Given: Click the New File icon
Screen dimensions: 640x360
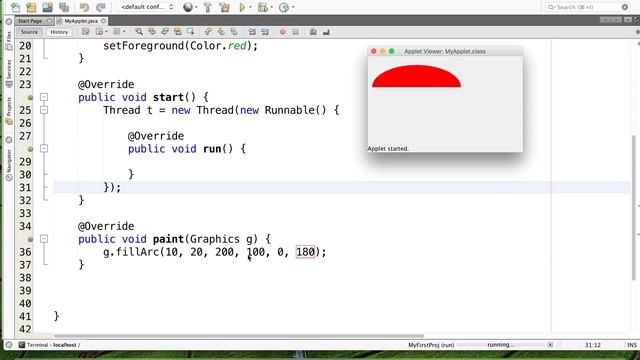Looking at the screenshot, I should 15,7.
